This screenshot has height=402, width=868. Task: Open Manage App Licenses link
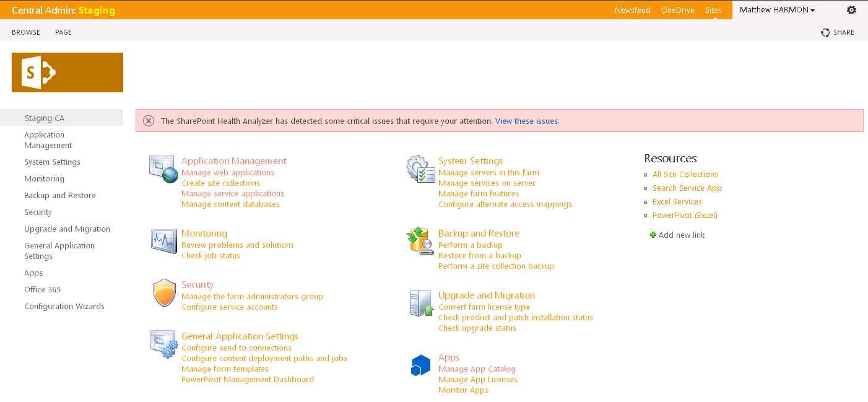coord(478,380)
